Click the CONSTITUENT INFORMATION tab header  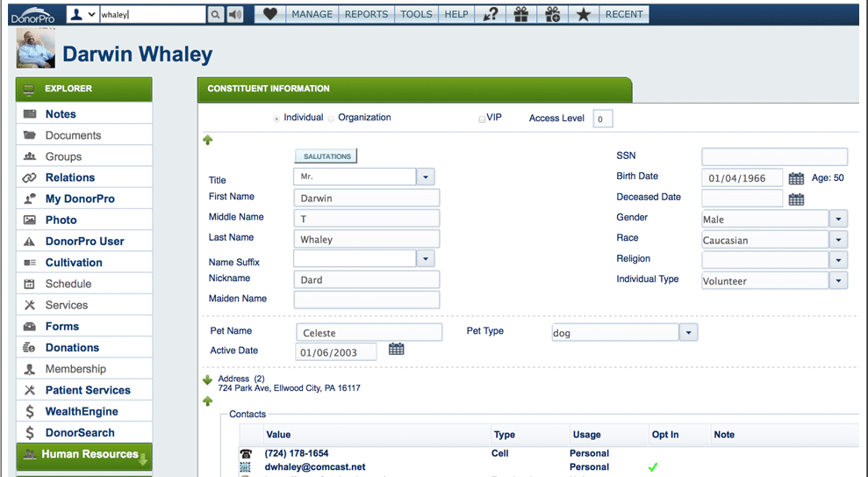click(x=414, y=90)
